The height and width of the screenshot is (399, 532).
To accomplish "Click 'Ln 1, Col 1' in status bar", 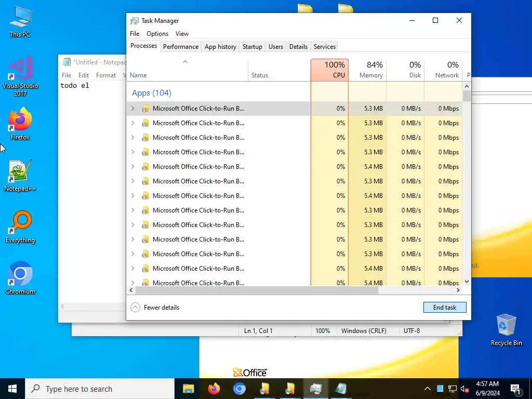I will click(258, 331).
